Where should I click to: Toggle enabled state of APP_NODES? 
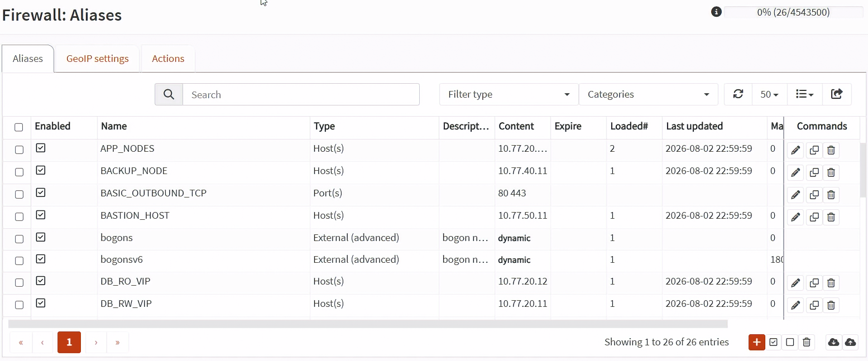tap(40, 148)
